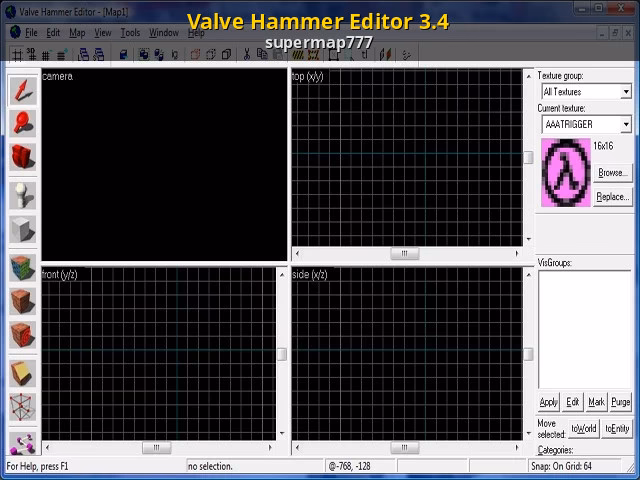
Task: Click the empty VisGroups list box
Action: click(584, 329)
